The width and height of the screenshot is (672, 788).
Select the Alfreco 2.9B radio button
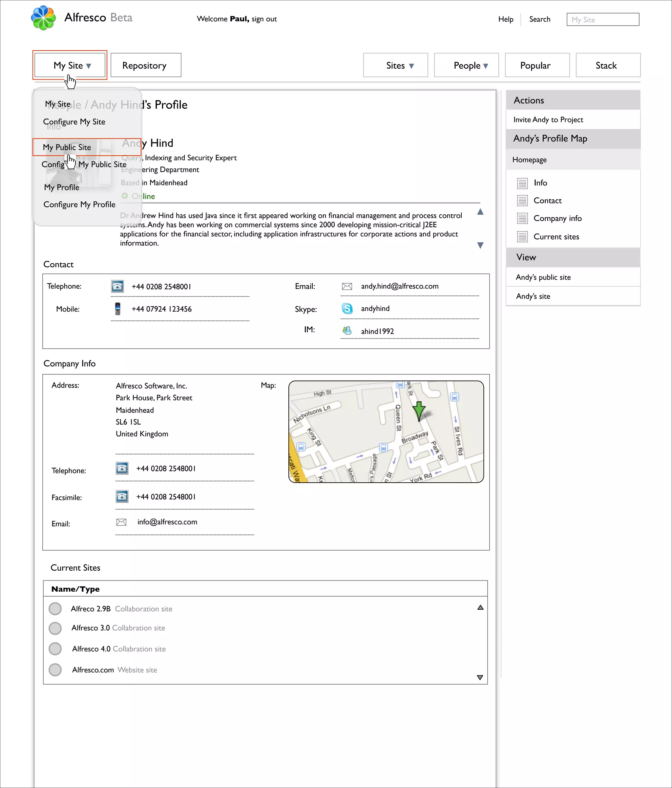55,608
